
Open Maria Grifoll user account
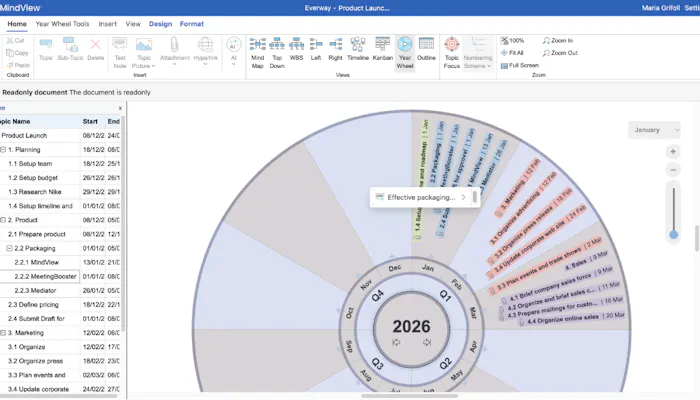pos(661,8)
